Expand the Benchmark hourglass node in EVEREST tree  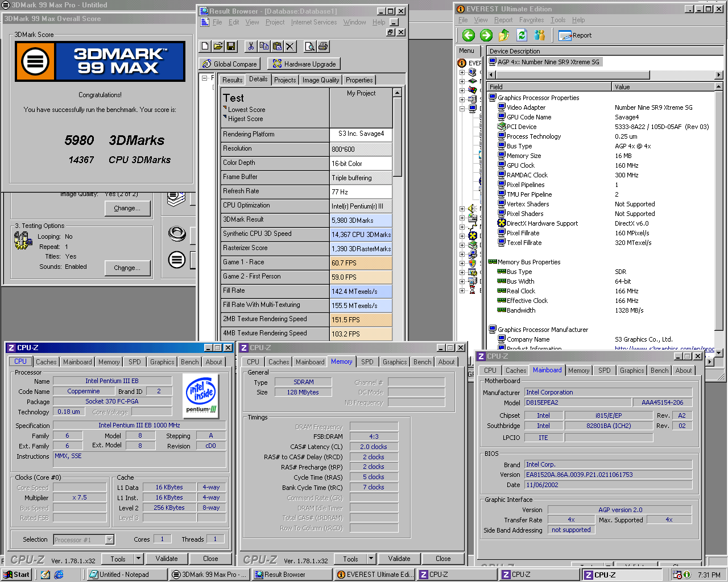coord(462,290)
